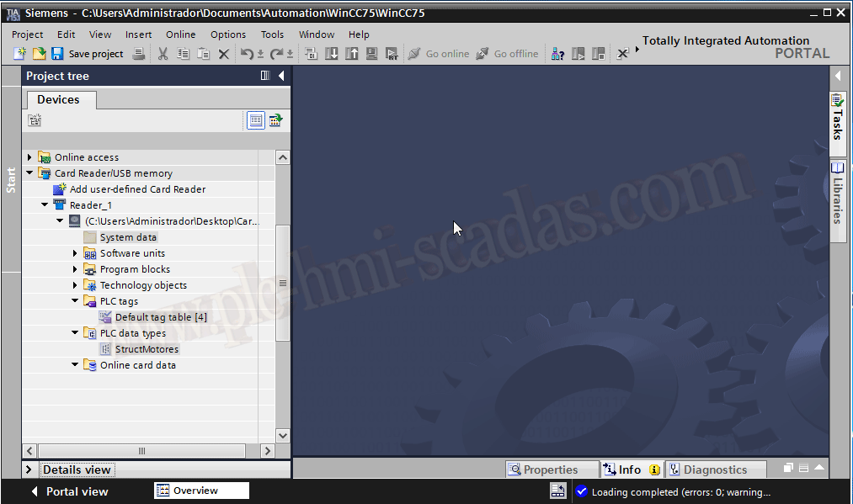Open the Options menu

pos(228,34)
